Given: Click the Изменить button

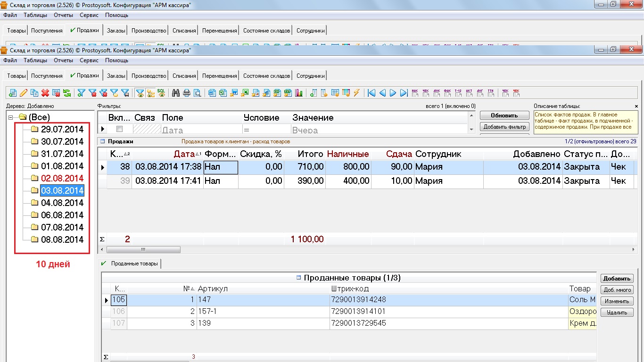Looking at the screenshot, I should (617, 301).
